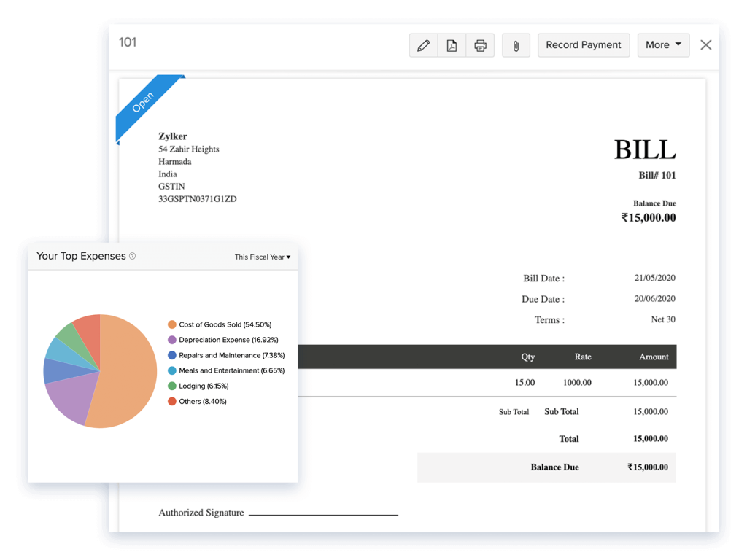Click the Authorized Signature line
Screen dimensions: 747x560
[323, 515]
